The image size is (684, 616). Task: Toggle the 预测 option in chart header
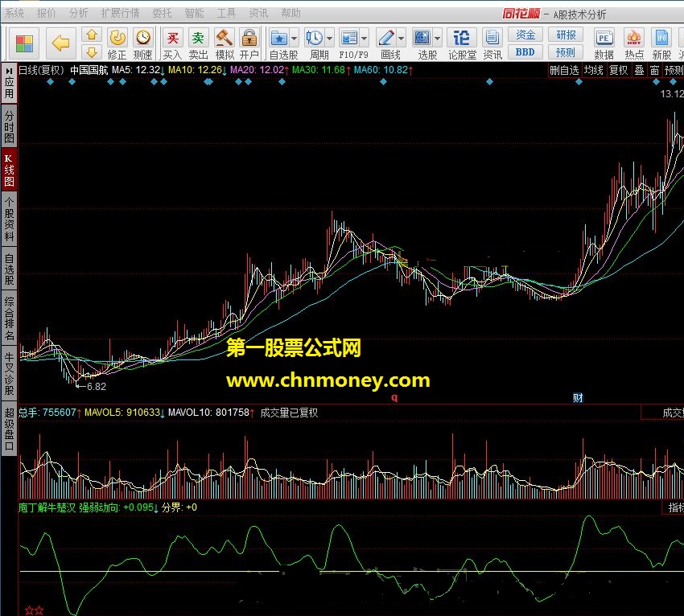pyautogui.click(x=674, y=70)
